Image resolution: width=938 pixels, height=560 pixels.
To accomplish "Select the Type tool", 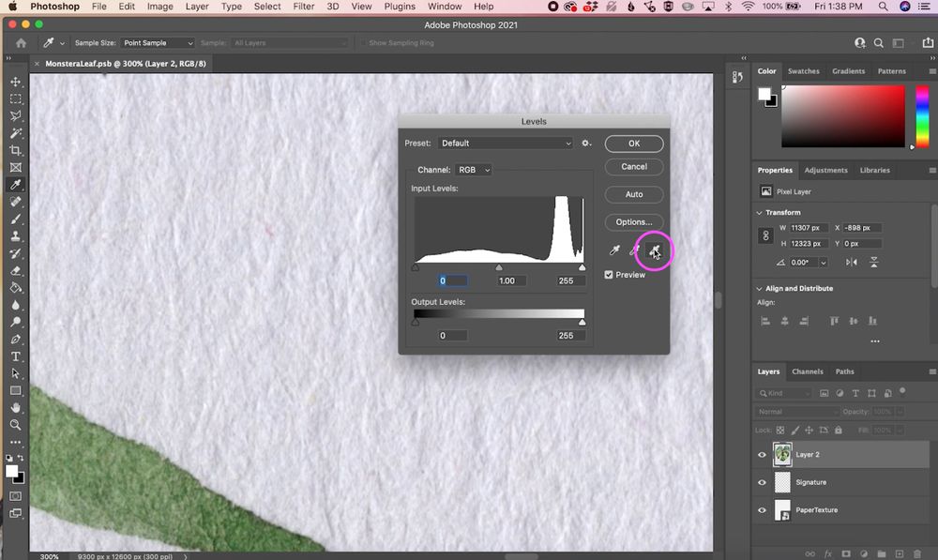I will [15, 356].
